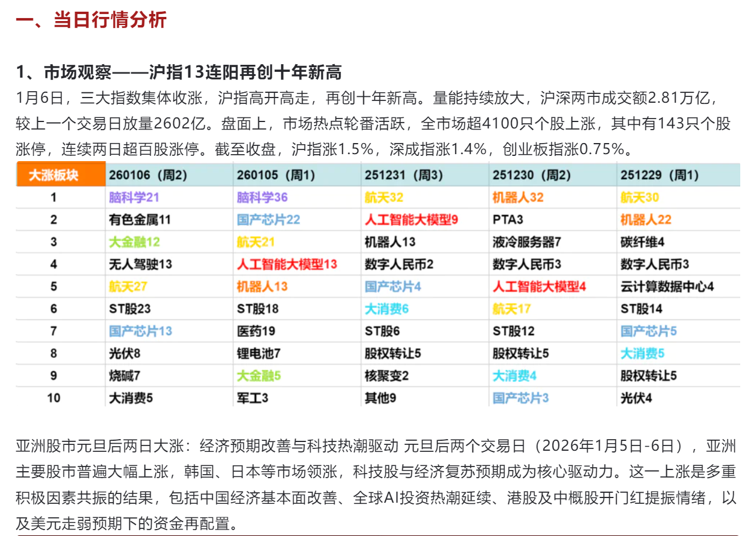The width and height of the screenshot is (756, 536).
Task: Select the 碳纤维4 table cell
Action: click(x=643, y=242)
